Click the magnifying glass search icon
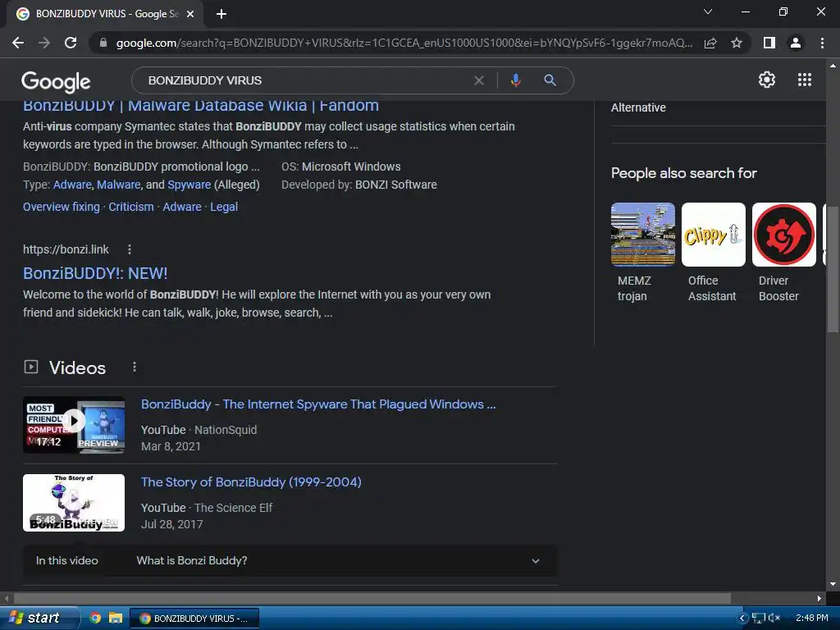Viewport: 840px width, 630px height. (x=550, y=80)
